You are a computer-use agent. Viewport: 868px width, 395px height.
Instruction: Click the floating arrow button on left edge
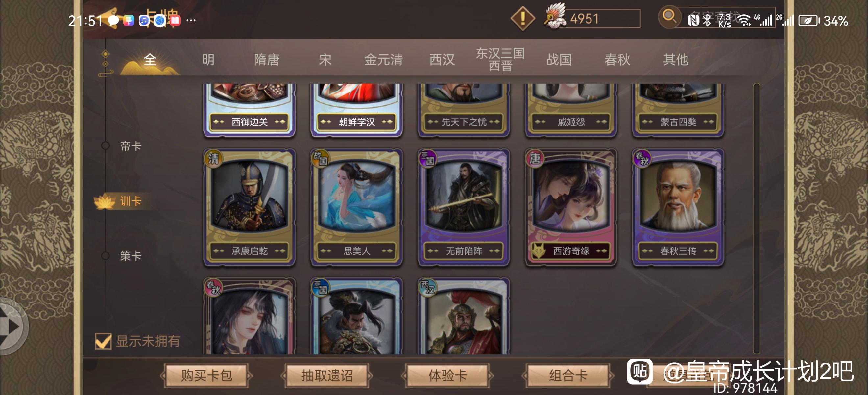tap(12, 326)
